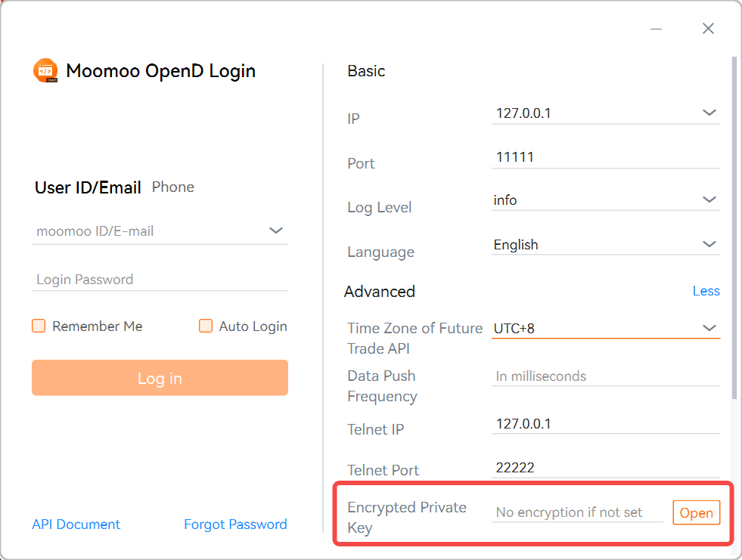Collapse Advanced settings via Less
742x560 pixels.
(706, 291)
